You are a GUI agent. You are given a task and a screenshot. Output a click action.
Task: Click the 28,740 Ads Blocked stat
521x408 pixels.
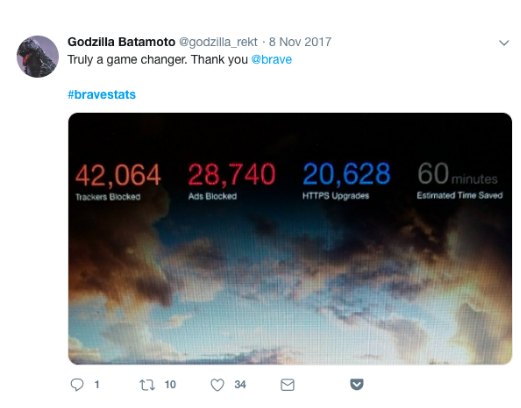(x=232, y=181)
